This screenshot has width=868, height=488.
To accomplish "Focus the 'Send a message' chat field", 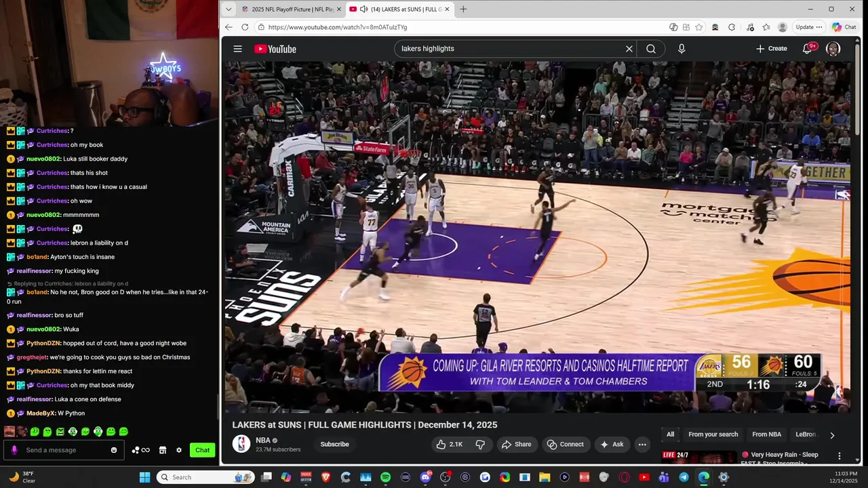I will (64, 450).
